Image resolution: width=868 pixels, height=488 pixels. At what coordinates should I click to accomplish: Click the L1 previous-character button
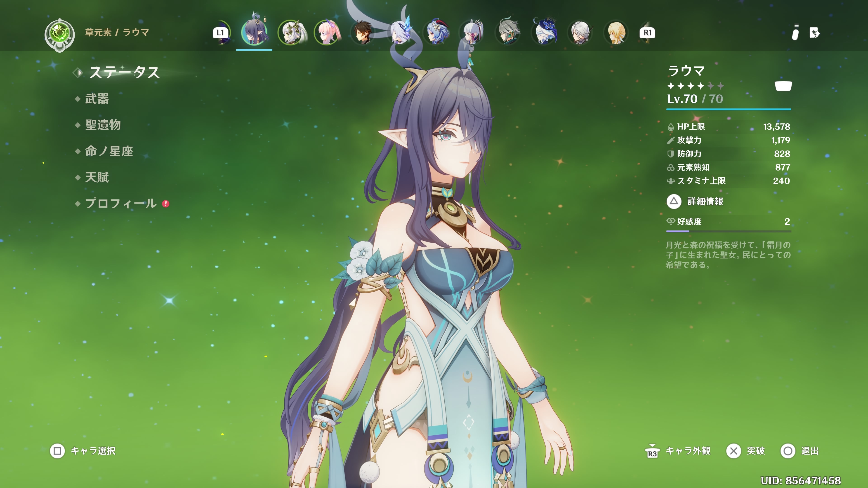(x=220, y=33)
